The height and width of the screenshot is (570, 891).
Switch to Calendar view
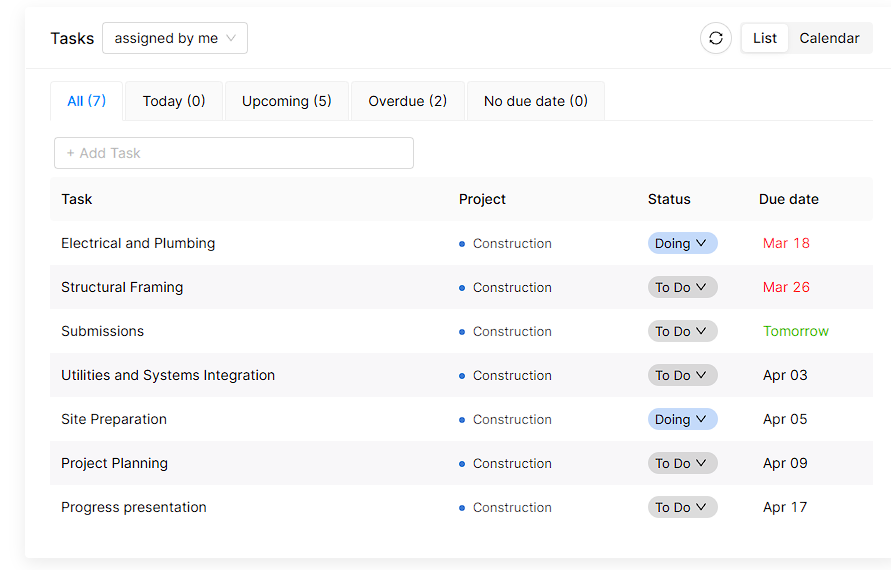click(x=829, y=38)
